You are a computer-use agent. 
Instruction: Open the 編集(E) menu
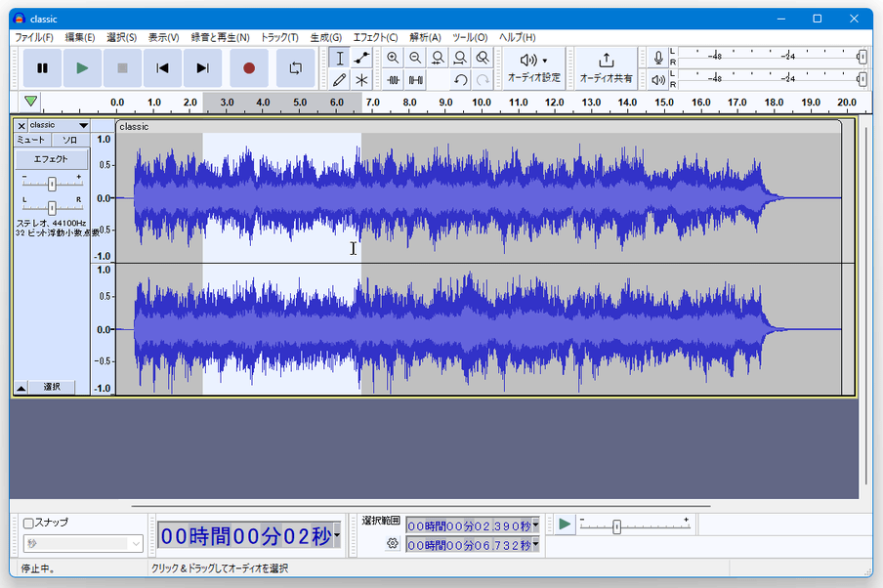(80, 37)
